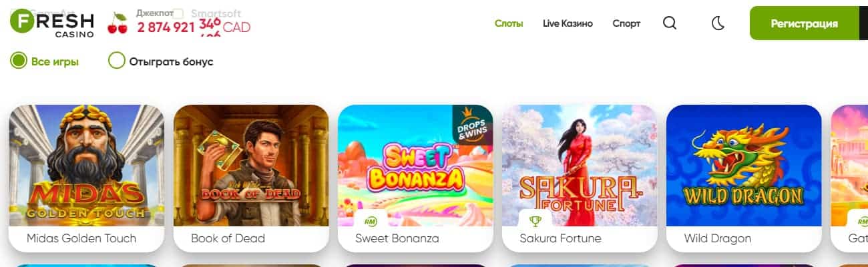Open the Live Казино menu item
868x267 pixels.
(568, 23)
